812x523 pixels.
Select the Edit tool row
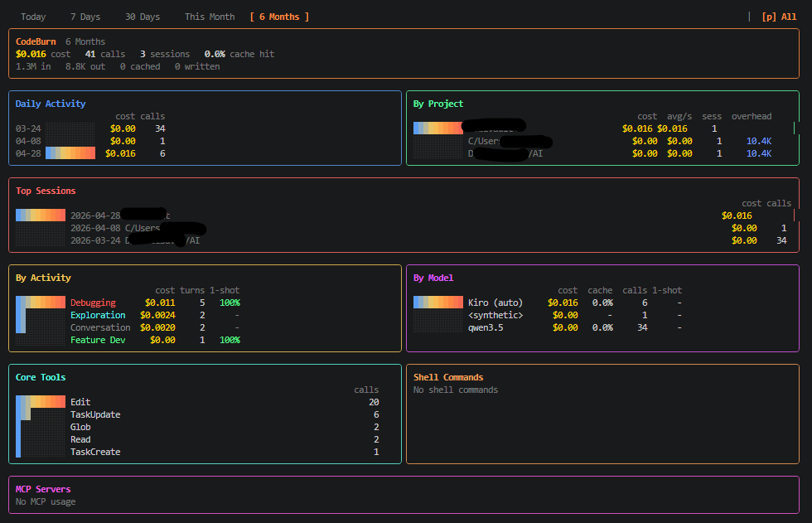197,402
